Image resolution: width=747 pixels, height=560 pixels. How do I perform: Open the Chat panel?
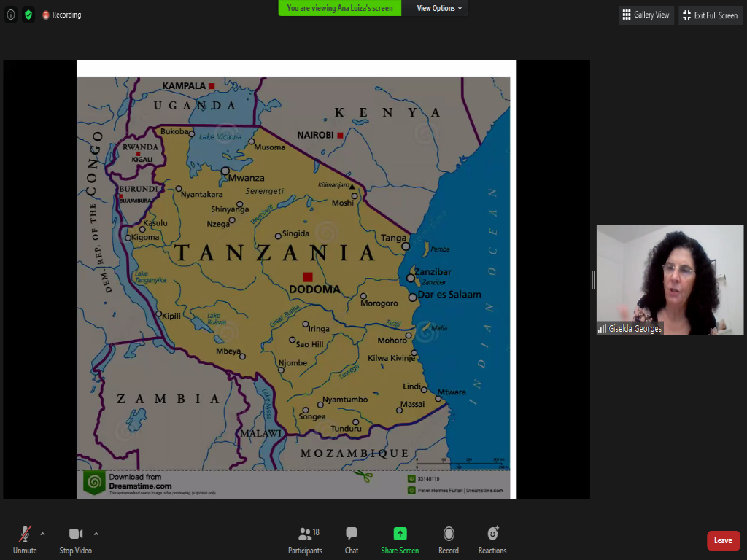coord(352,540)
